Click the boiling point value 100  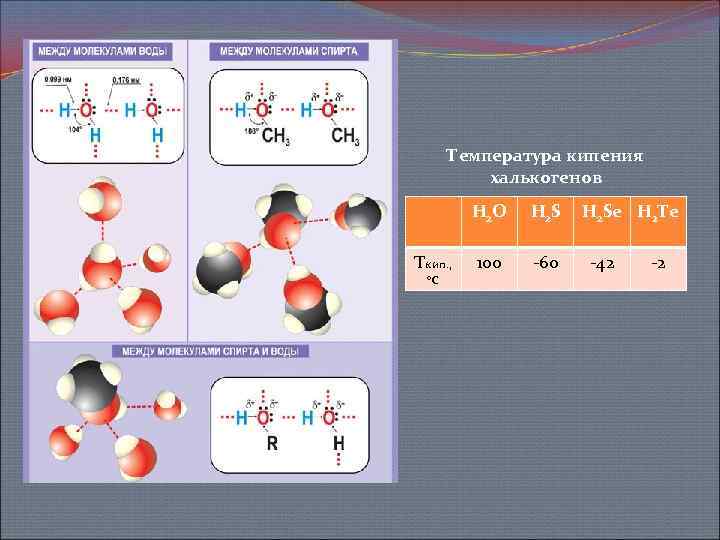coord(489,264)
